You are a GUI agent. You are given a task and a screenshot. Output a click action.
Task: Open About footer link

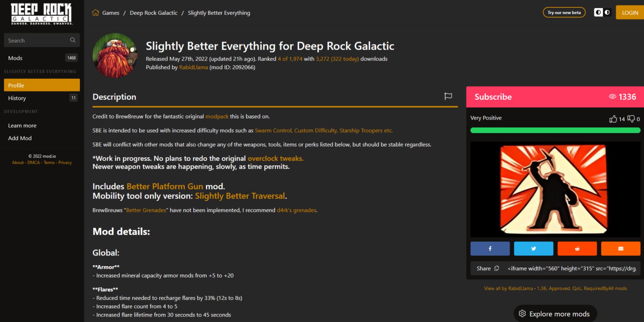18,163
